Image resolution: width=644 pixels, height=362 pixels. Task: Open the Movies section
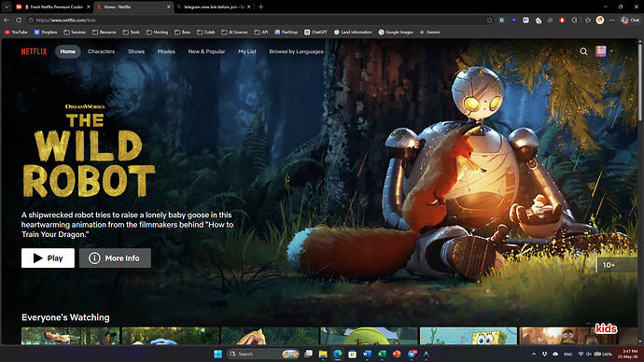click(166, 51)
